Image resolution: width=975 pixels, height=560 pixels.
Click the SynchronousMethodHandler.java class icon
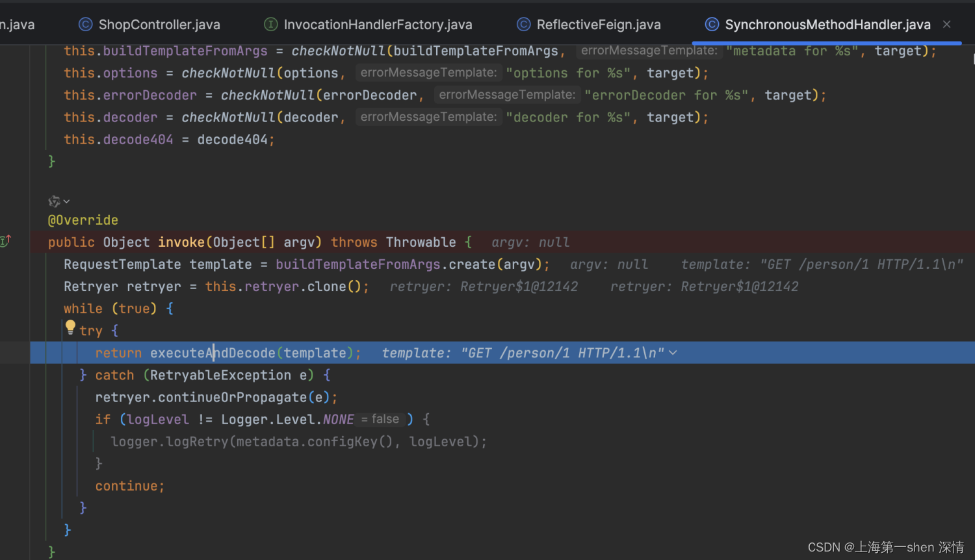[712, 25]
